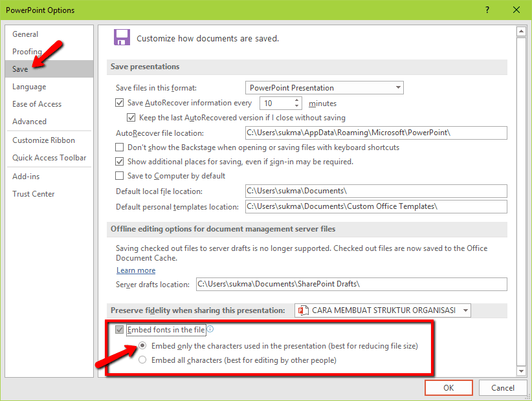Toggle Save AutoRecover information checkbox

(120, 102)
